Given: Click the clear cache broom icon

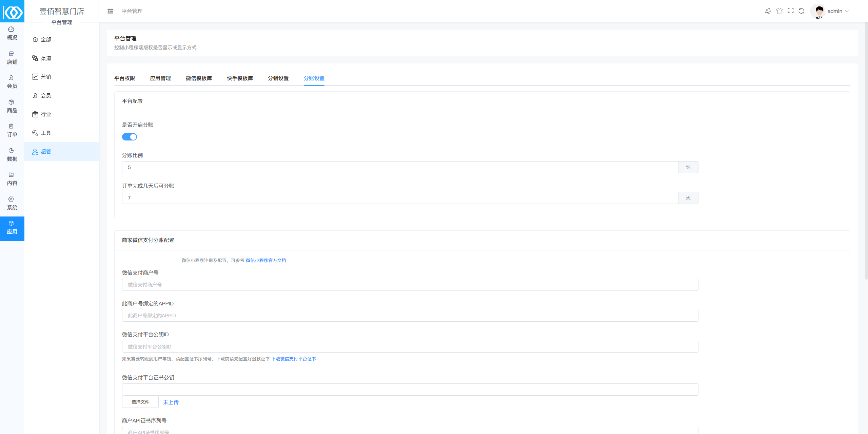Looking at the screenshot, I should coord(768,11).
